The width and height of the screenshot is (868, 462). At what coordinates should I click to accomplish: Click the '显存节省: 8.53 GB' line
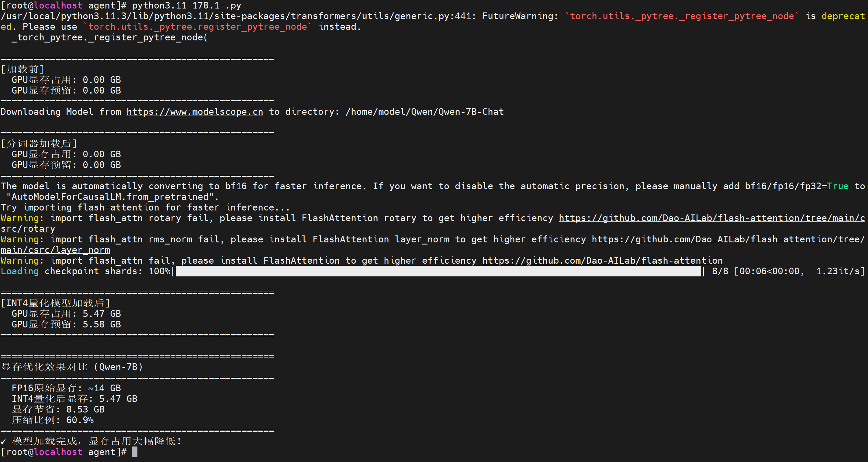tap(58, 409)
